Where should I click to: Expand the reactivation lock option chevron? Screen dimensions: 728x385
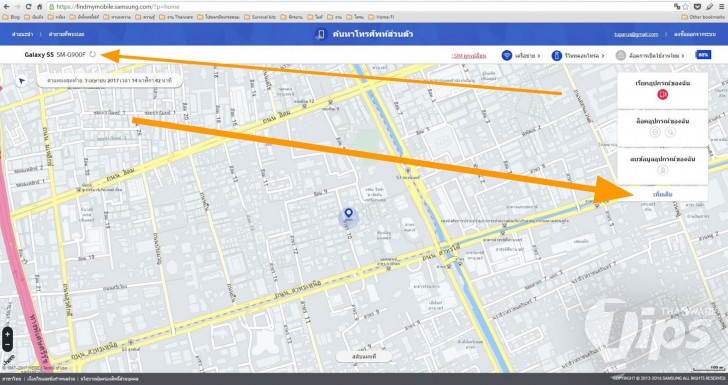point(683,56)
